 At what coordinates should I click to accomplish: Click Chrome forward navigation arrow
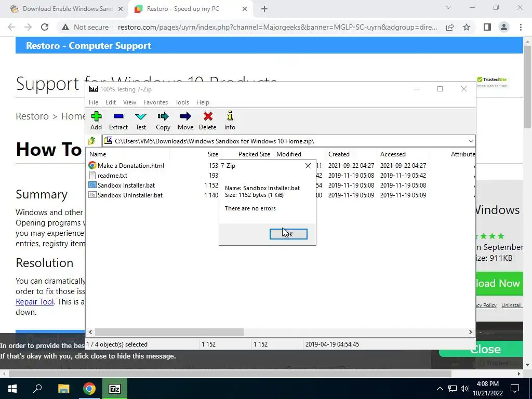[x=28, y=27]
